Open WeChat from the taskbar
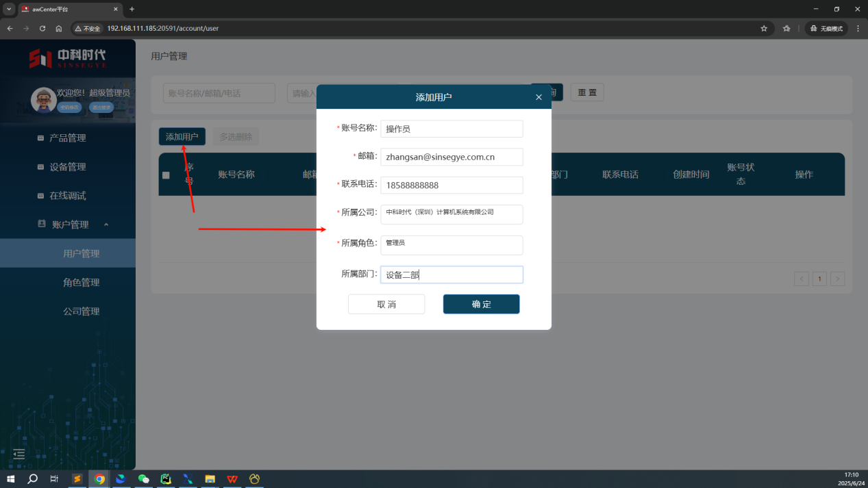 pyautogui.click(x=143, y=479)
